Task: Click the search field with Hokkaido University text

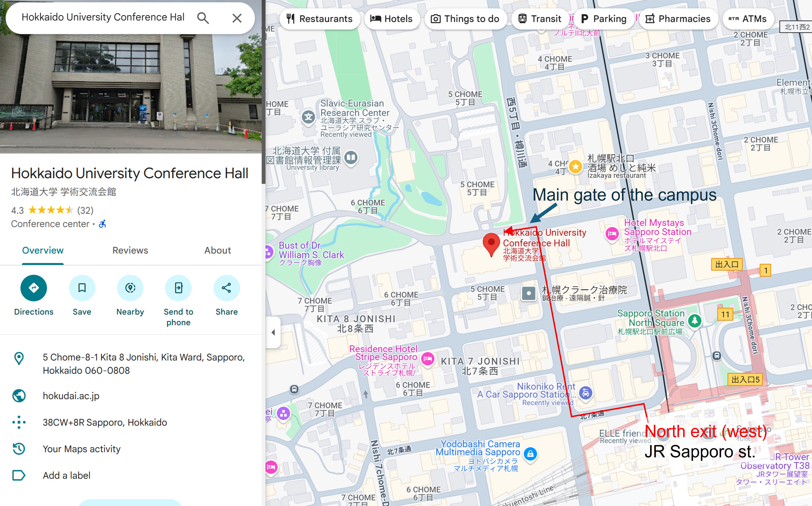Action: [103, 17]
